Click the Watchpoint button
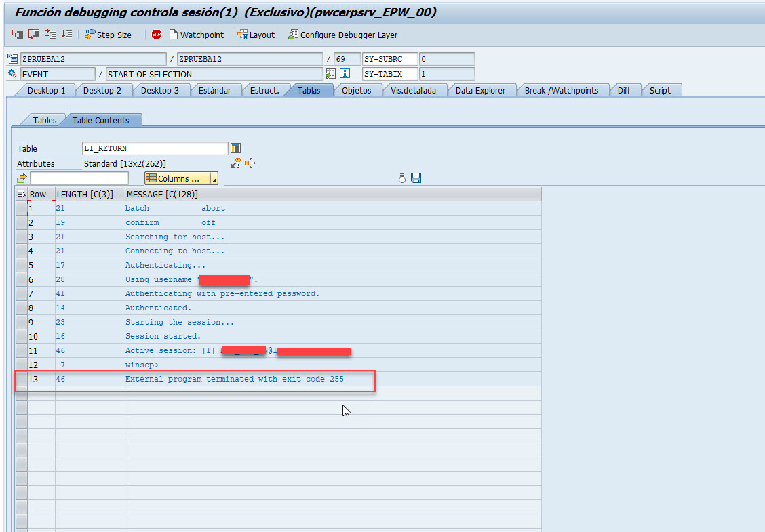765x532 pixels. [196, 35]
